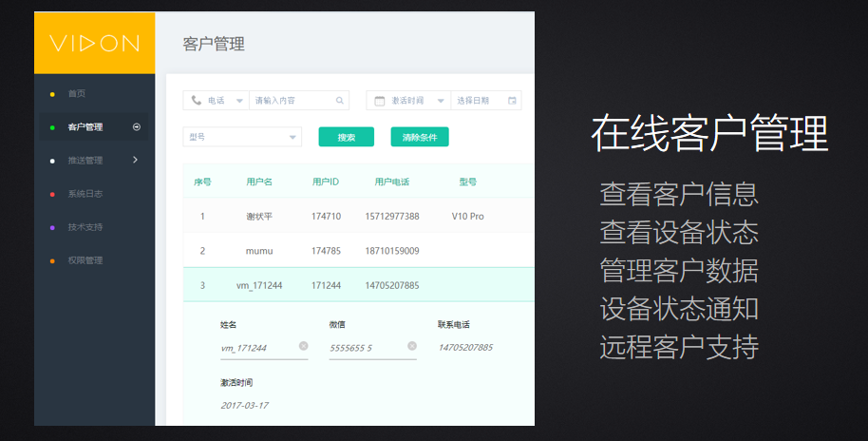Image resolution: width=868 pixels, height=441 pixels.
Task: Click the calendar icon in the 选择日期 field
Action: pos(512,101)
